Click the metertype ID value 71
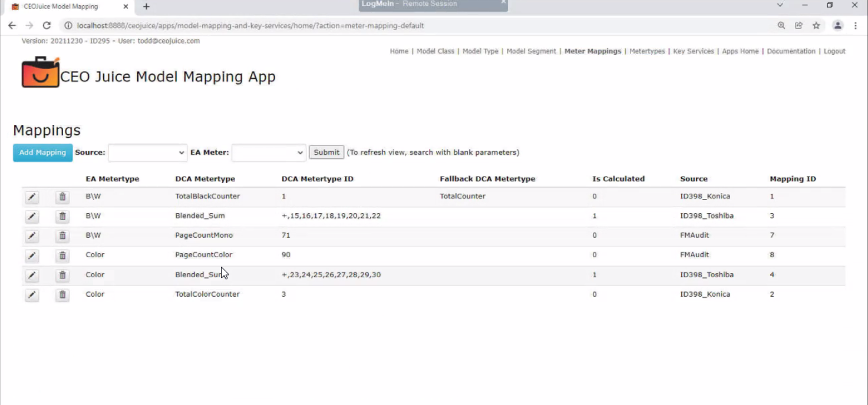Viewport: 868px width, 405px height. point(286,235)
